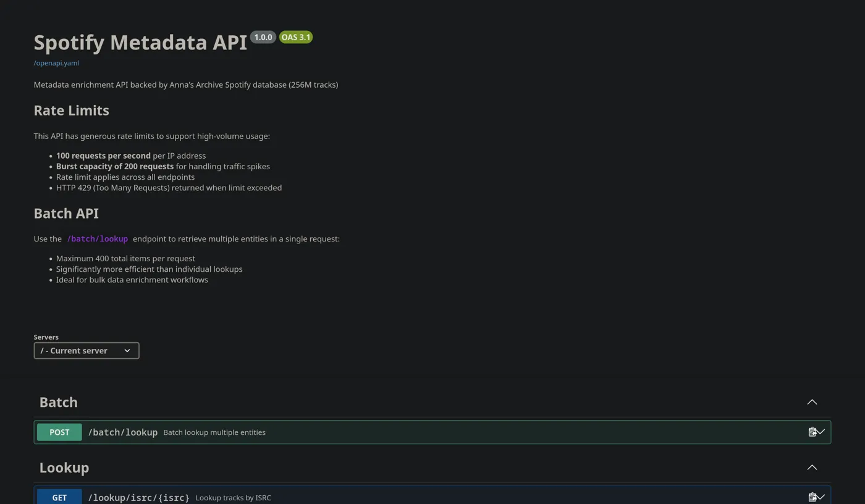The height and width of the screenshot is (504, 865).
Task: Click 'Rate limit applies across all endpoints'
Action: (x=125, y=177)
